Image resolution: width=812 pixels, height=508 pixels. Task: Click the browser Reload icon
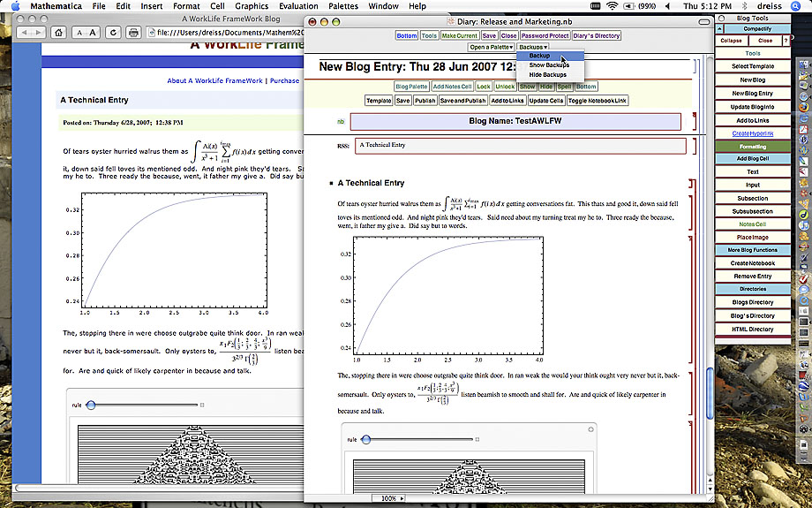tap(114, 33)
